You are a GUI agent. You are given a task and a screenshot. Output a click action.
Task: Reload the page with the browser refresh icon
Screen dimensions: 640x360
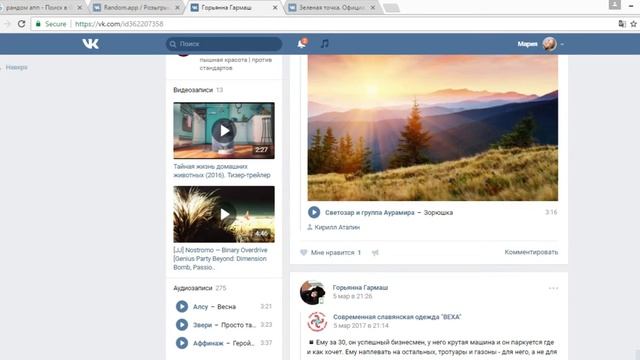(x=21, y=24)
